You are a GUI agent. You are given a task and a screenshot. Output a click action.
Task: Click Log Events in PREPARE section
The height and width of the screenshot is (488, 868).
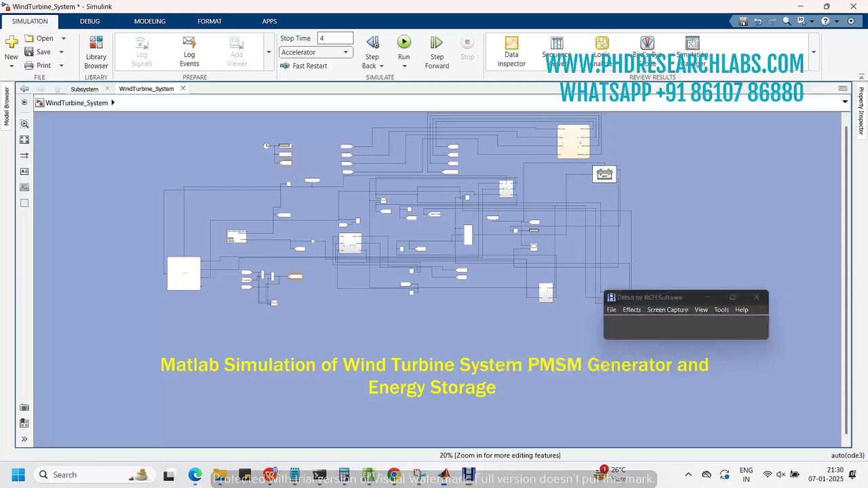[189, 52]
